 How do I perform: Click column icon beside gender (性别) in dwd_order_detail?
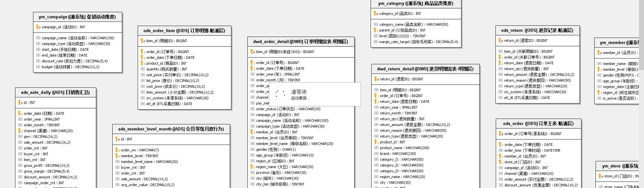[252, 149]
